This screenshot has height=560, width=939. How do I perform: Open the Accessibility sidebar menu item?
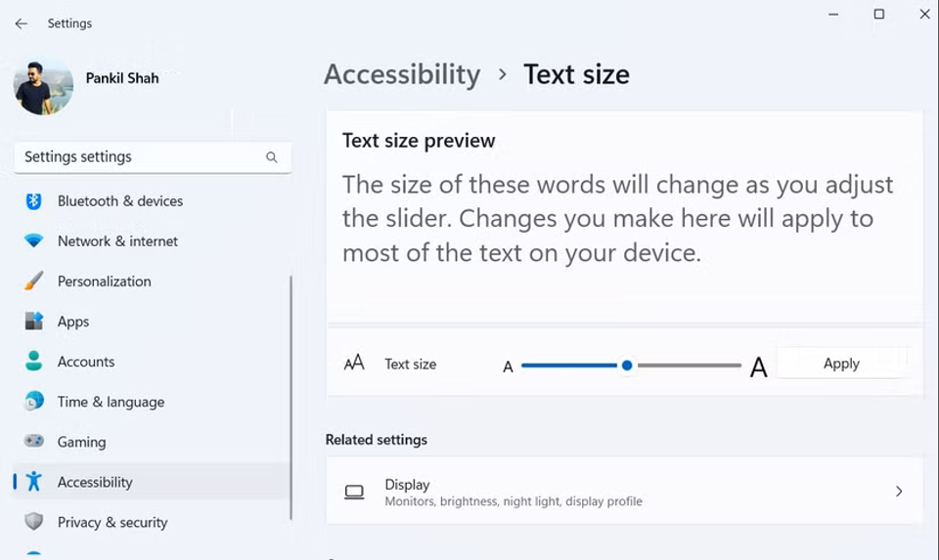95,482
